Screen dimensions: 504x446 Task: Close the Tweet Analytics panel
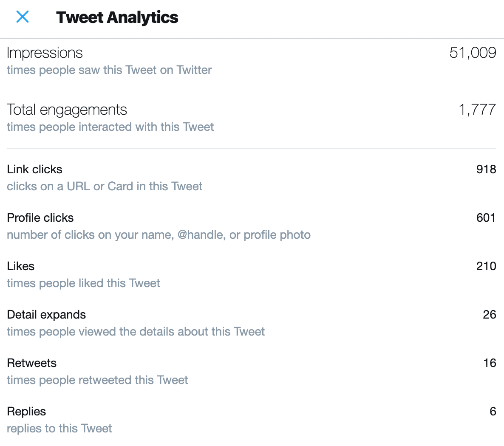pos(23,17)
